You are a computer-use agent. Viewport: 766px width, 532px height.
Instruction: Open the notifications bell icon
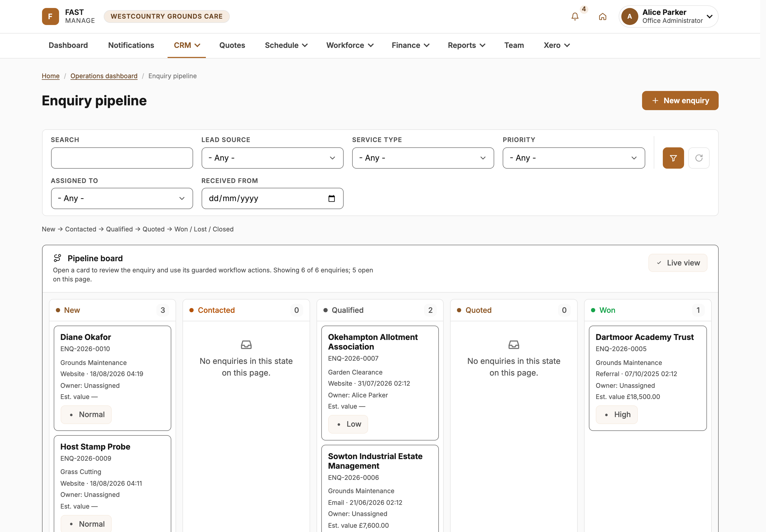pyautogui.click(x=575, y=16)
